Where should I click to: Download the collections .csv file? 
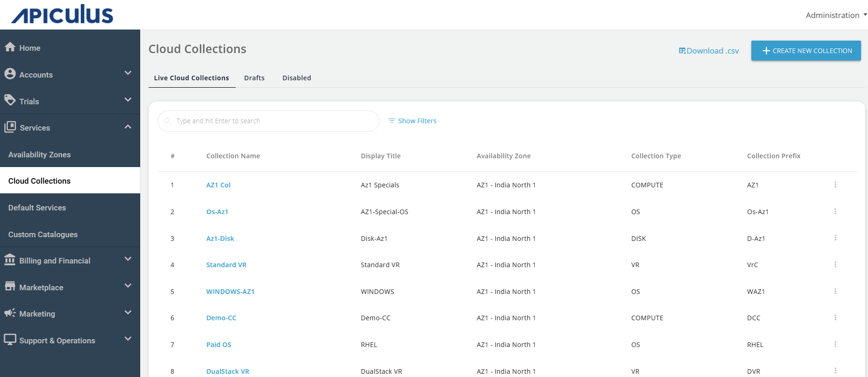click(x=709, y=51)
